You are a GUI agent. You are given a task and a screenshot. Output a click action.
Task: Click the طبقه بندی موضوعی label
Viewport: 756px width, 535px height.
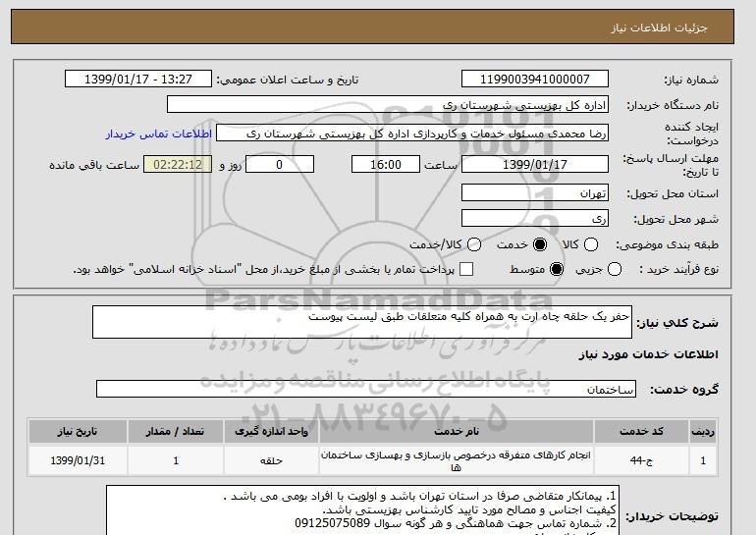[668, 244]
